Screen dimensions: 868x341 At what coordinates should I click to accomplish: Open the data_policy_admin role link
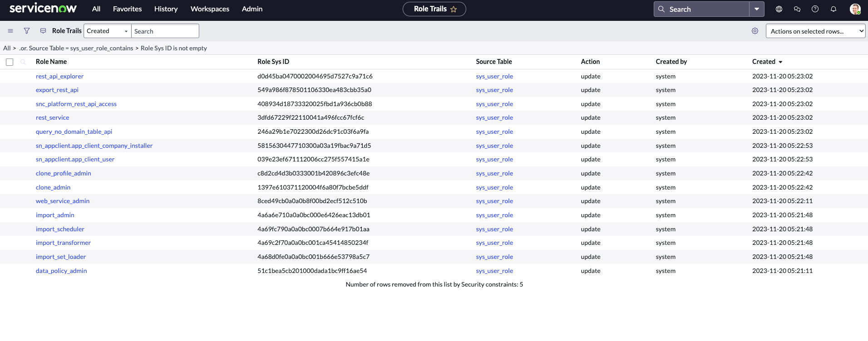tap(61, 271)
